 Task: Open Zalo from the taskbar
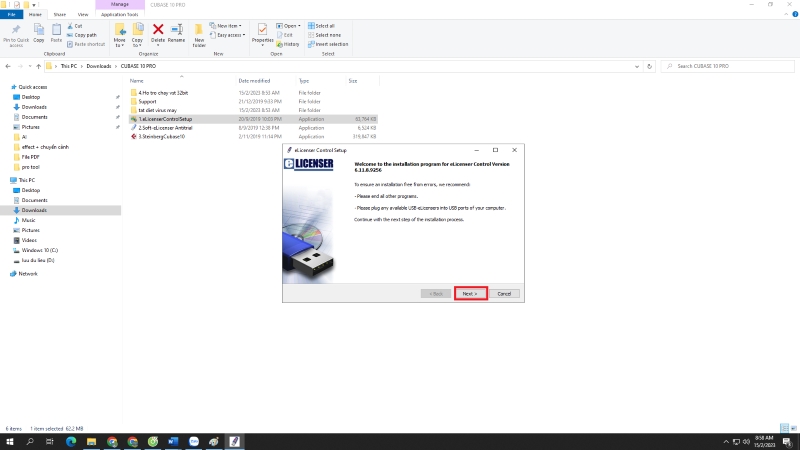(194, 442)
